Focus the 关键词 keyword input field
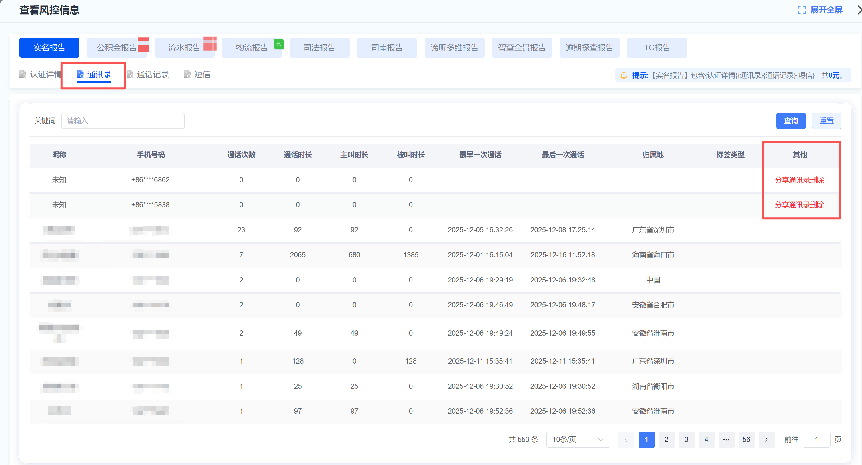This screenshot has height=465, width=862. click(123, 121)
